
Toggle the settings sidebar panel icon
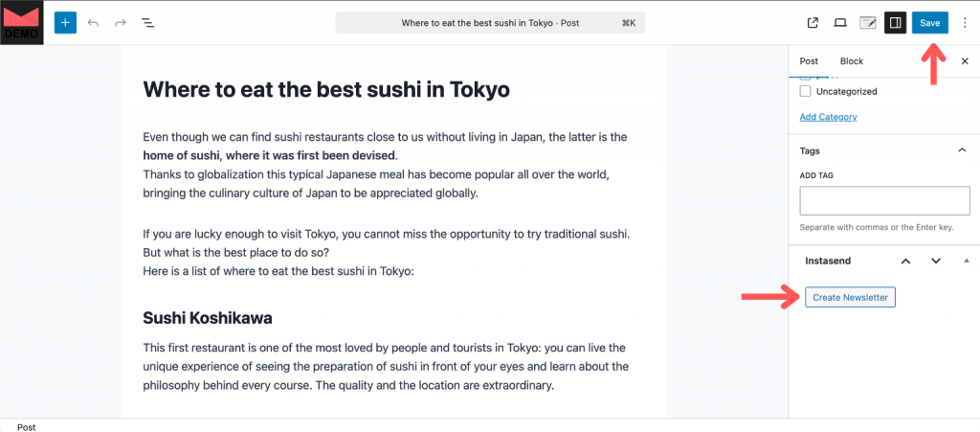pyautogui.click(x=895, y=22)
